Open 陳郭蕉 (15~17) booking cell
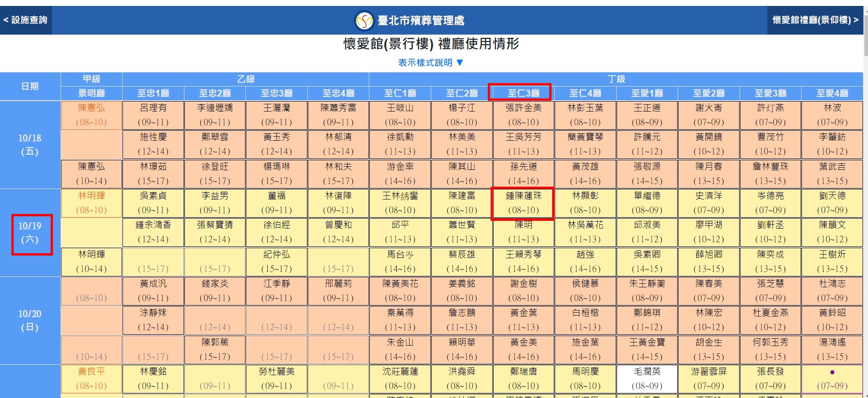This screenshot has width=868, height=398. point(215,350)
